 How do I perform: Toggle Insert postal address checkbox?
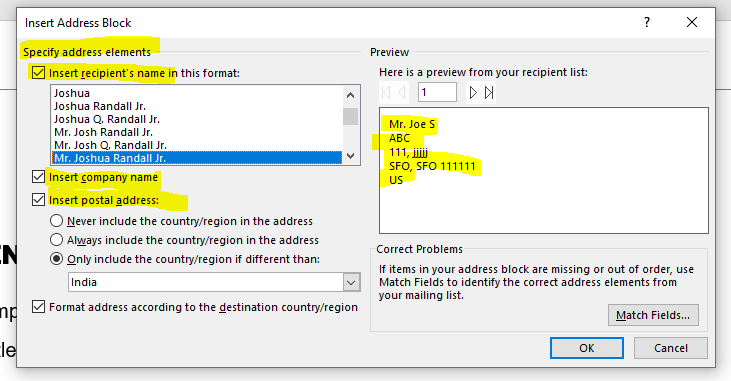coord(38,200)
